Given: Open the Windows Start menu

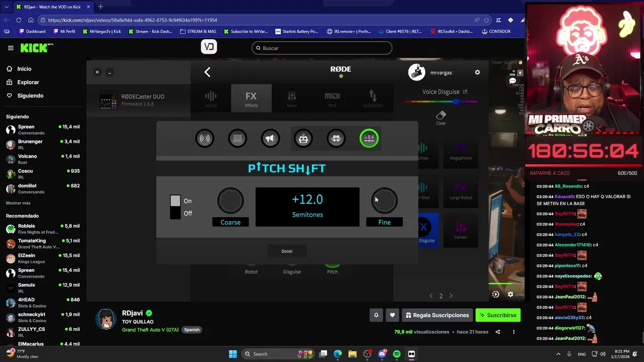Looking at the screenshot, I should [233, 354].
